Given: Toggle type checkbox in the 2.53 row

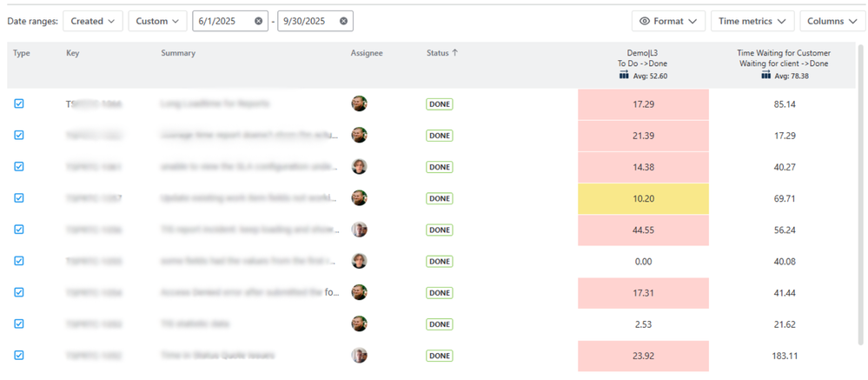Looking at the screenshot, I should (19, 323).
